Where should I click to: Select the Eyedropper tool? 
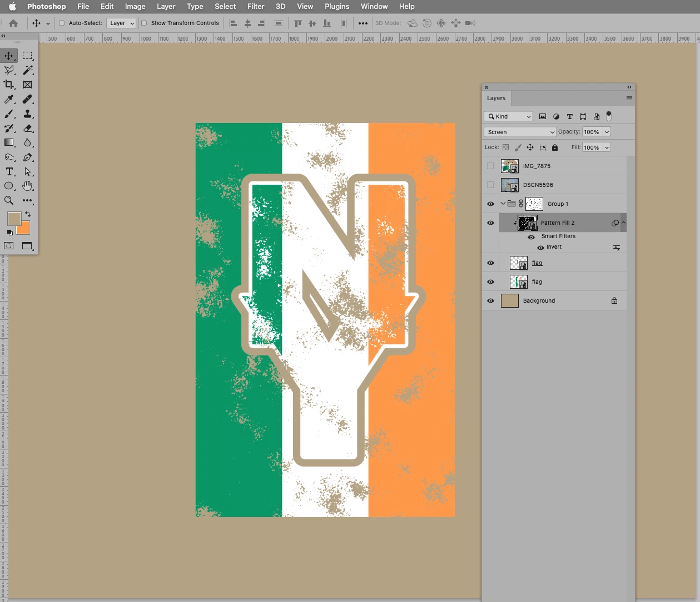pos(9,99)
